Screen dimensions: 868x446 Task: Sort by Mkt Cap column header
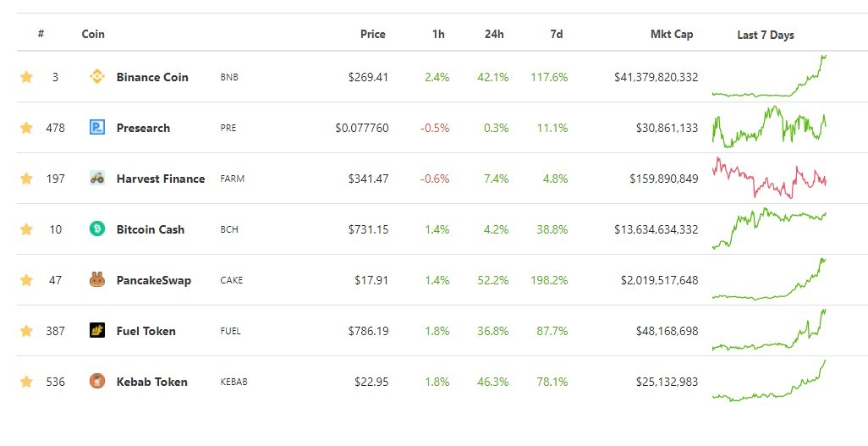[672, 34]
